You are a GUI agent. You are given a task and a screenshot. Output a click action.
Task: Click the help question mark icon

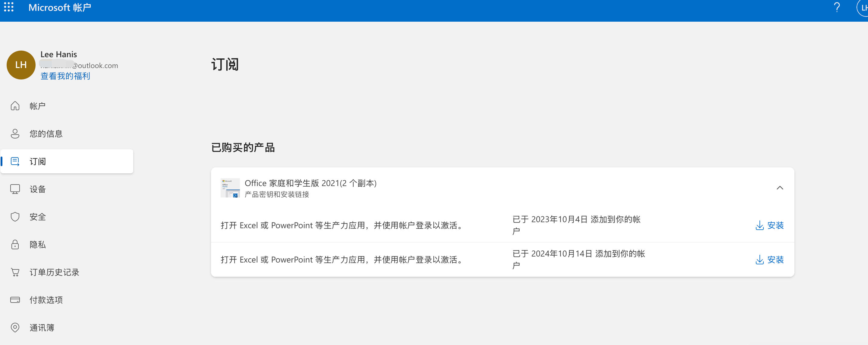pyautogui.click(x=837, y=8)
